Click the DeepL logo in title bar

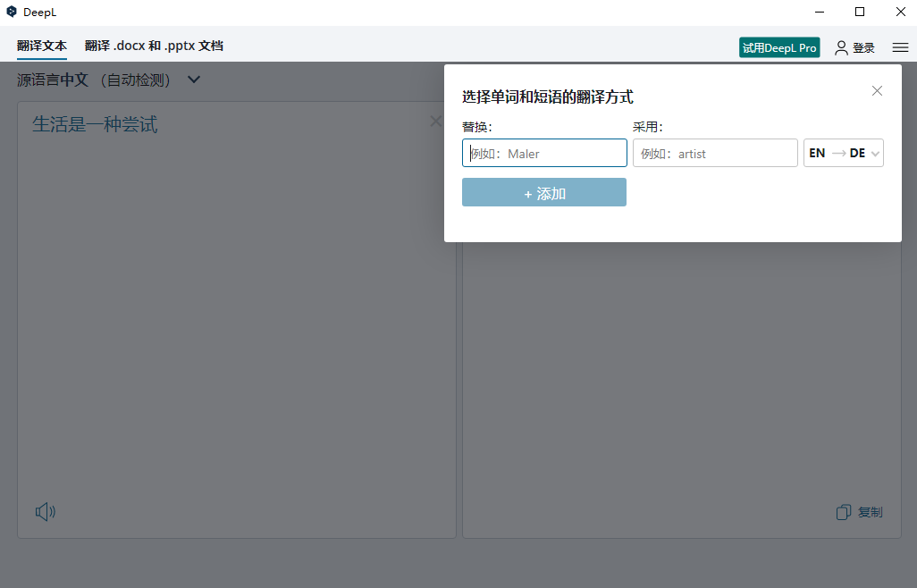pos(11,12)
